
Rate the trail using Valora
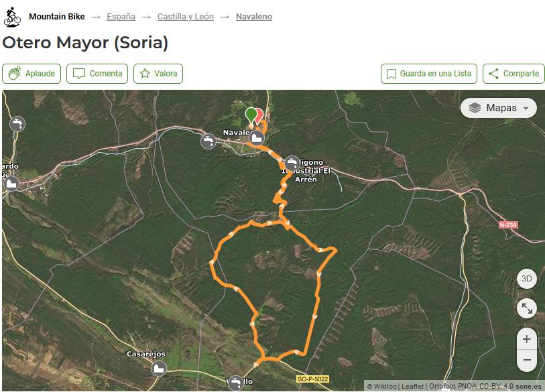(158, 74)
